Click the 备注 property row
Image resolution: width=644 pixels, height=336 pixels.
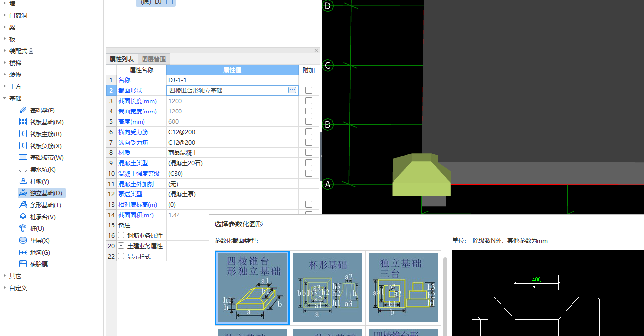click(157, 225)
